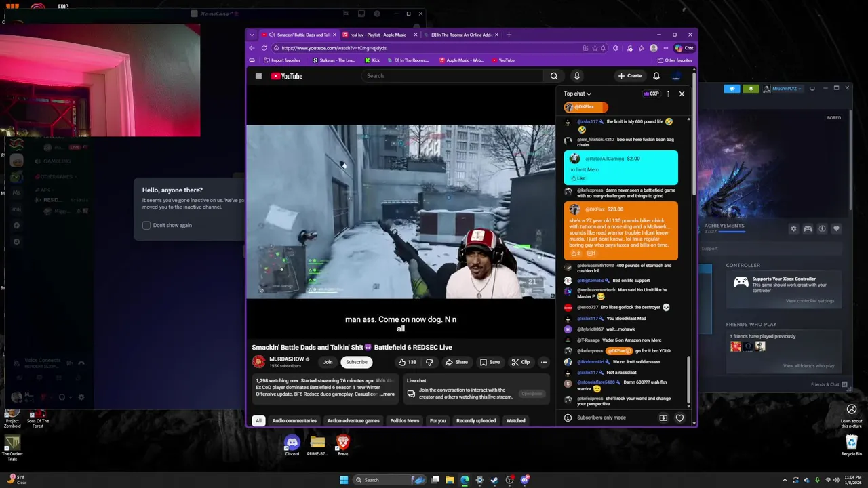The width and height of the screenshot is (868, 488).
Task: Click the YouTube search magnifier icon
Action: point(554,76)
